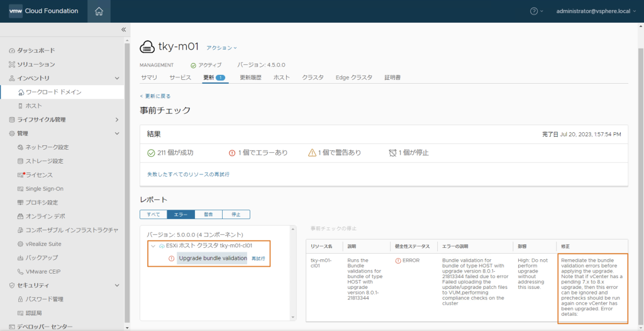Switch to the 更新履歴 tab
Viewport: 644px width, 331px height.
point(250,77)
